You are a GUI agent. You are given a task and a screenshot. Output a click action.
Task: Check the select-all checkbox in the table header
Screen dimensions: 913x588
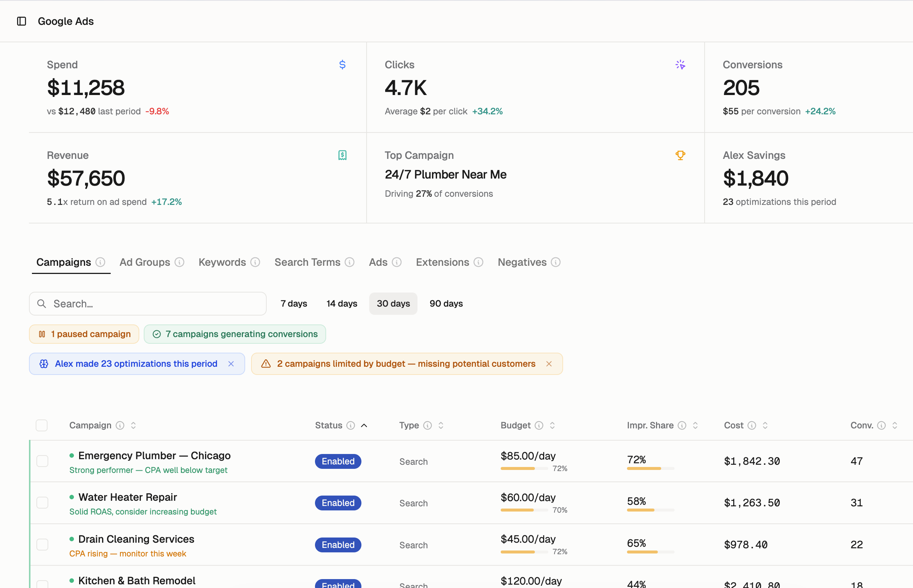[42, 425]
